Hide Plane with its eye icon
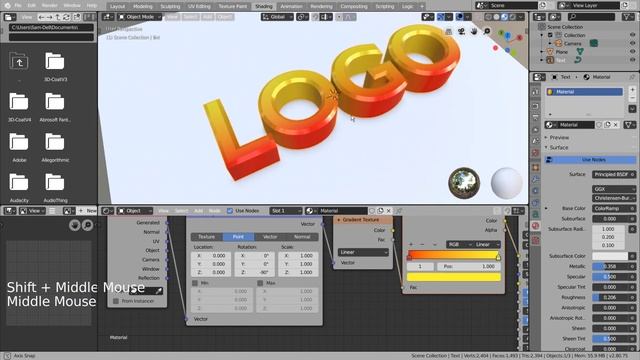 [x=632, y=52]
